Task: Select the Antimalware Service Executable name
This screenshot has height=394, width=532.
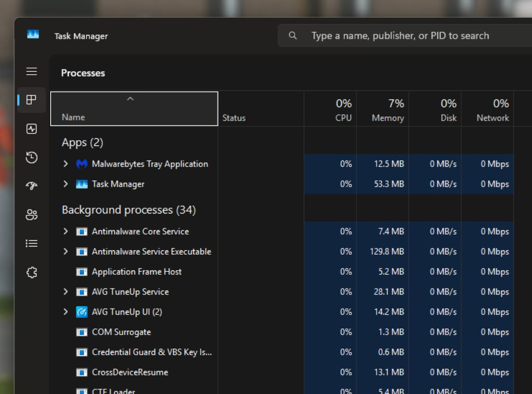Action: click(x=152, y=252)
